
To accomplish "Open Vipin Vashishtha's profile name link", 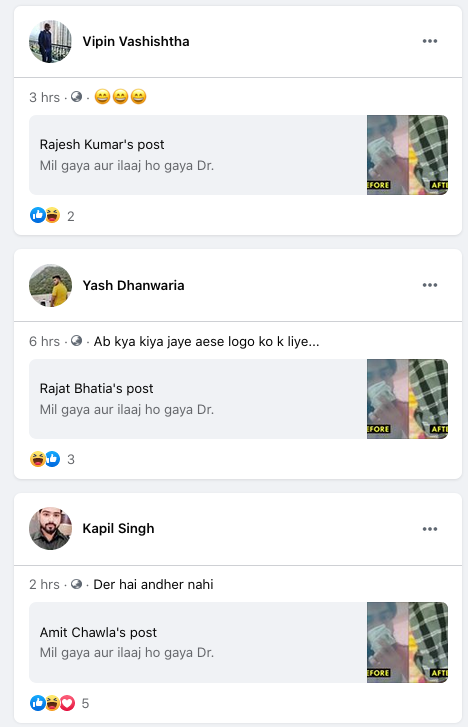I will tap(136, 41).
